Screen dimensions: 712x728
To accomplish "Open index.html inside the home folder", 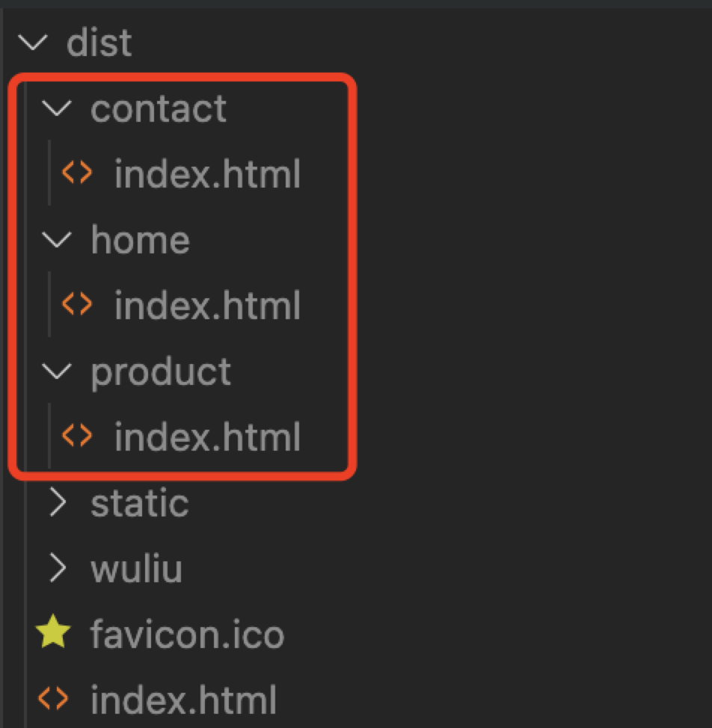I will coord(207,304).
